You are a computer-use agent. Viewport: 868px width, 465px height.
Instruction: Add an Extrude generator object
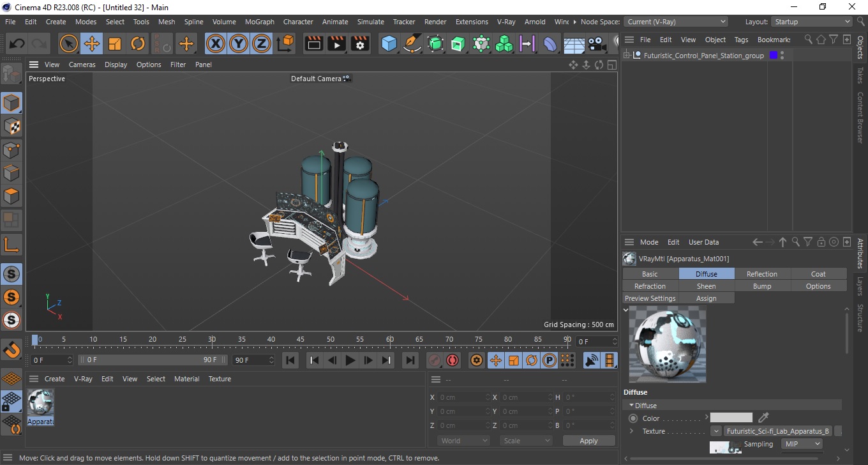[x=458, y=43]
